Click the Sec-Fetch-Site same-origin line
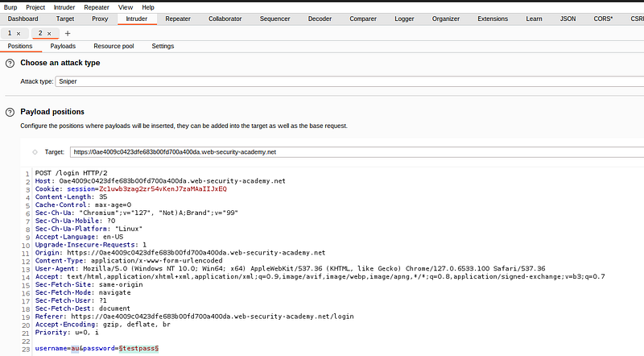The image size is (644, 356). (89, 284)
